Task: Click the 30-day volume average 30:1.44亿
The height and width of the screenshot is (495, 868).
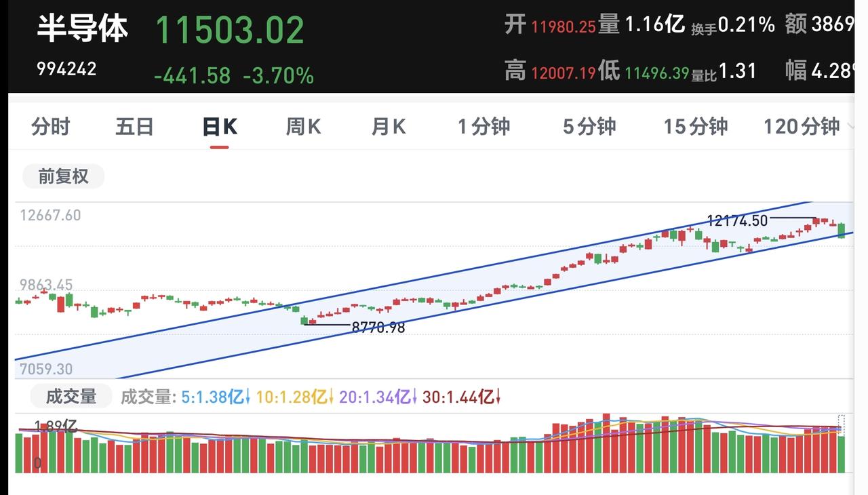Action: pyautogui.click(x=462, y=397)
